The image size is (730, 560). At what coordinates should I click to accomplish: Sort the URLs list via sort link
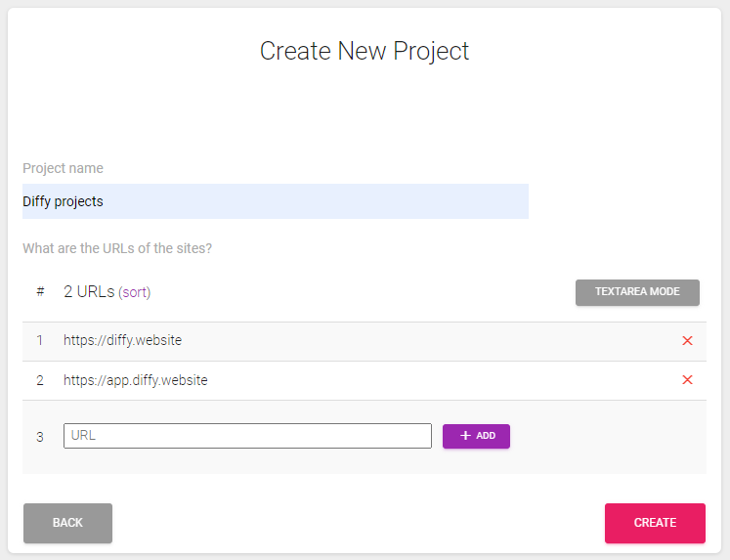point(135,292)
